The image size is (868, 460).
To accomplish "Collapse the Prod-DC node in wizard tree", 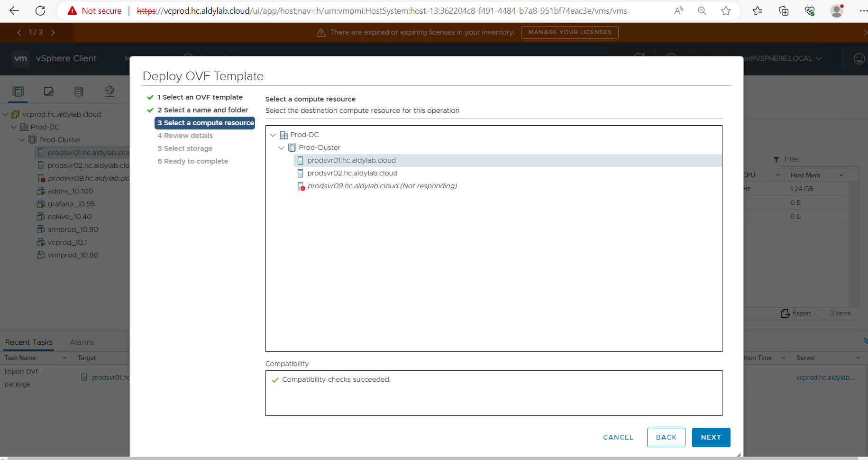I will pos(273,135).
